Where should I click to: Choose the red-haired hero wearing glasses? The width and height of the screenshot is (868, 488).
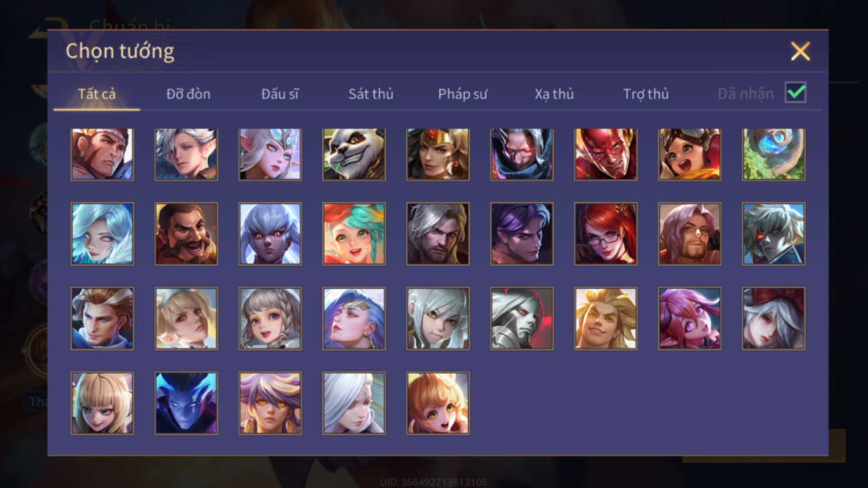tap(605, 234)
